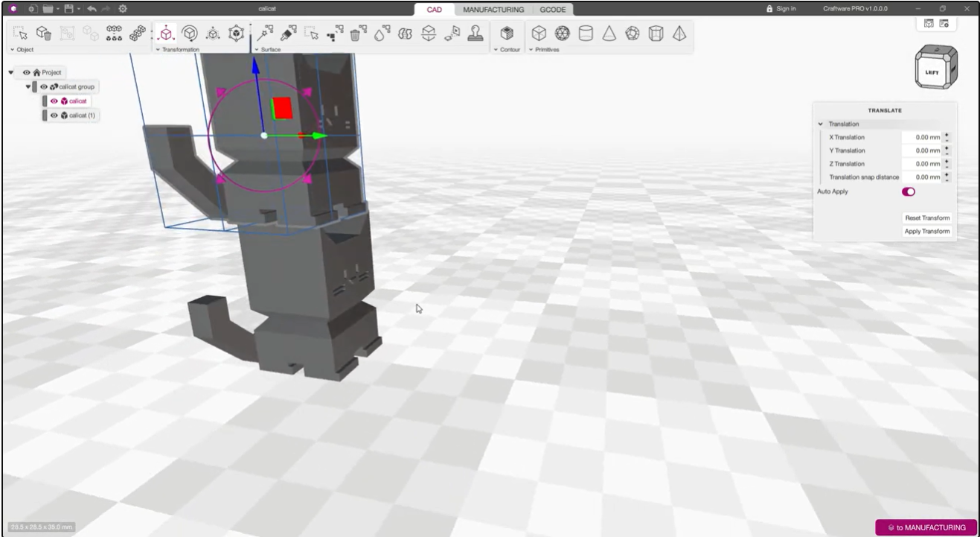Toggle visibility of calicat group
This screenshot has height=537, width=980.
point(44,87)
